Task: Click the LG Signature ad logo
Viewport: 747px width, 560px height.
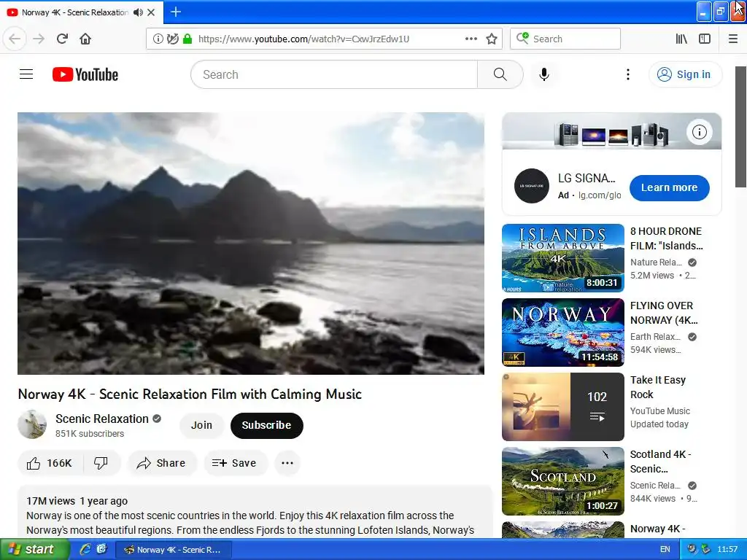Action: click(x=532, y=186)
